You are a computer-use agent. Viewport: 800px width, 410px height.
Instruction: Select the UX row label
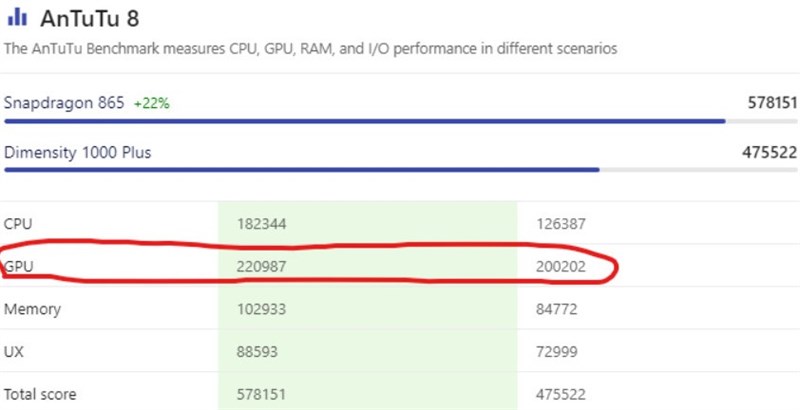(13, 352)
